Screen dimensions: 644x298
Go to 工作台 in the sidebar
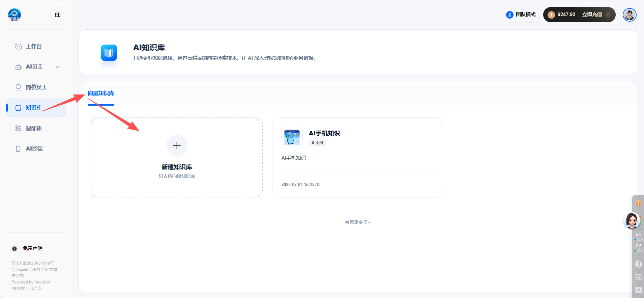coord(34,47)
